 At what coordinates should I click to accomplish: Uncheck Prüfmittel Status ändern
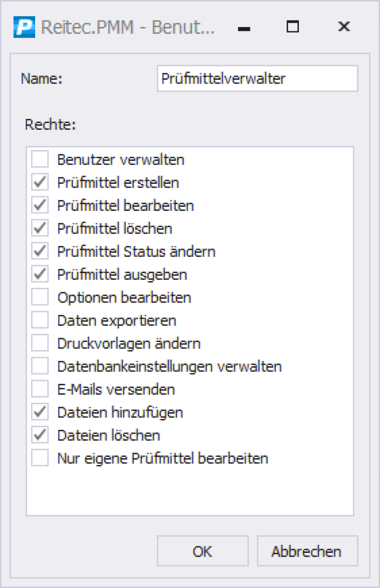(40, 251)
